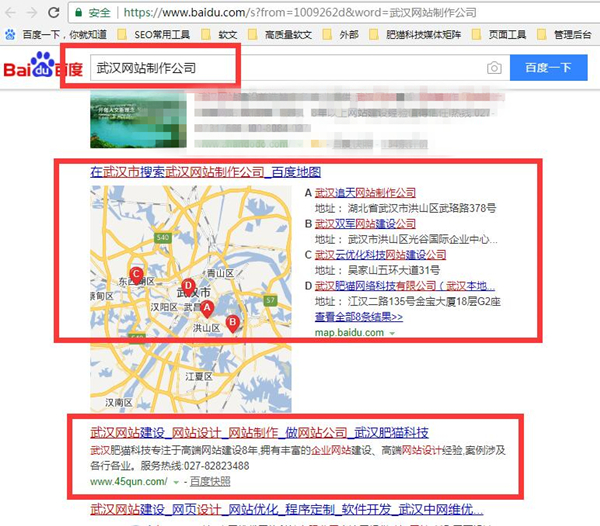Click map marker A
This screenshot has width=600, height=526.
click(x=207, y=309)
